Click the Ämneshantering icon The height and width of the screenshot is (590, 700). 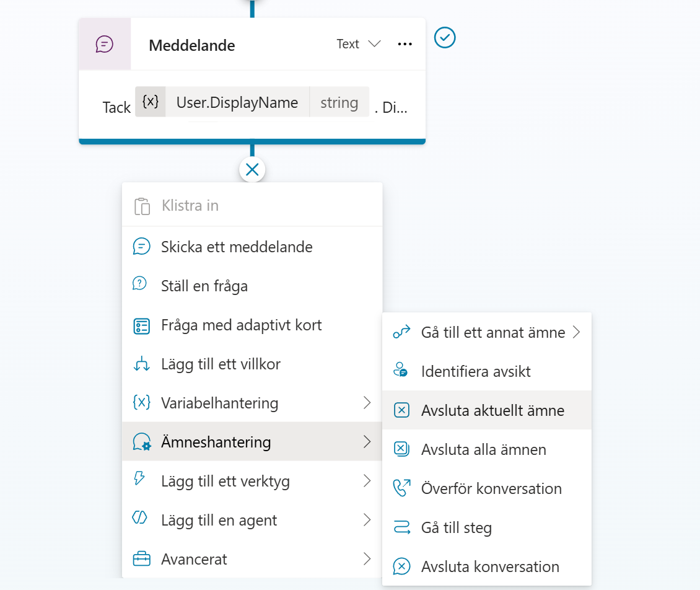[142, 442]
